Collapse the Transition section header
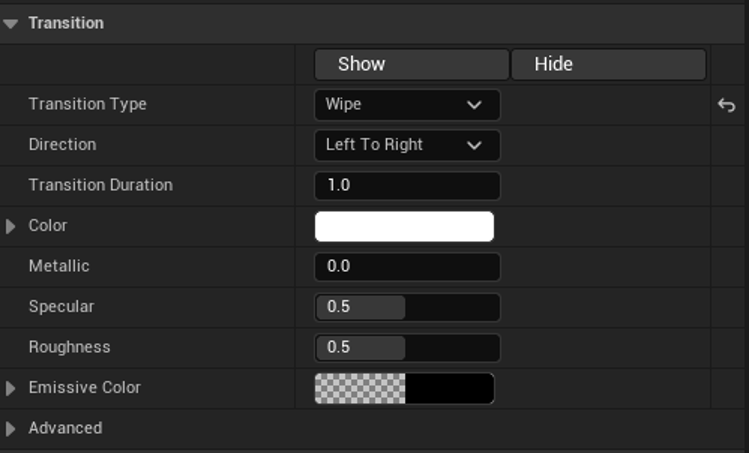750x454 pixels. pyautogui.click(x=11, y=23)
